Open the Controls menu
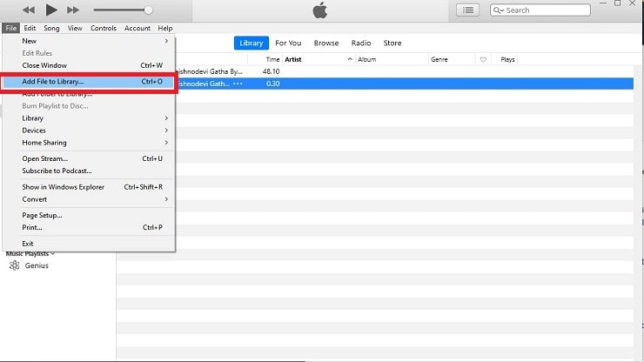This screenshot has height=362, width=644. tap(104, 28)
